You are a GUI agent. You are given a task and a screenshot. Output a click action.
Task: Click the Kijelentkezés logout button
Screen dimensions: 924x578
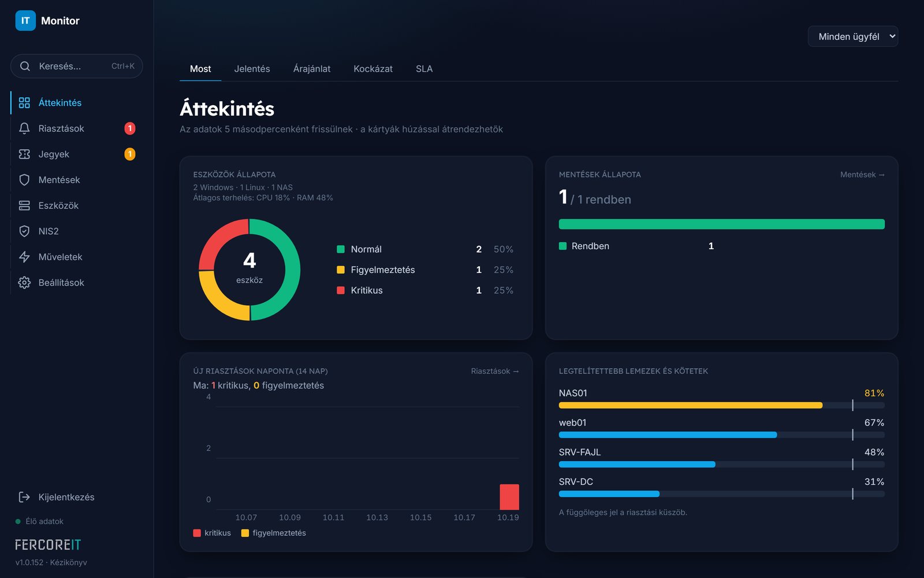[x=77, y=497]
